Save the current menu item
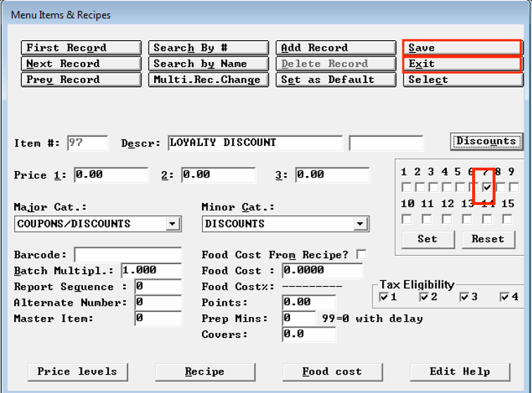 462,48
